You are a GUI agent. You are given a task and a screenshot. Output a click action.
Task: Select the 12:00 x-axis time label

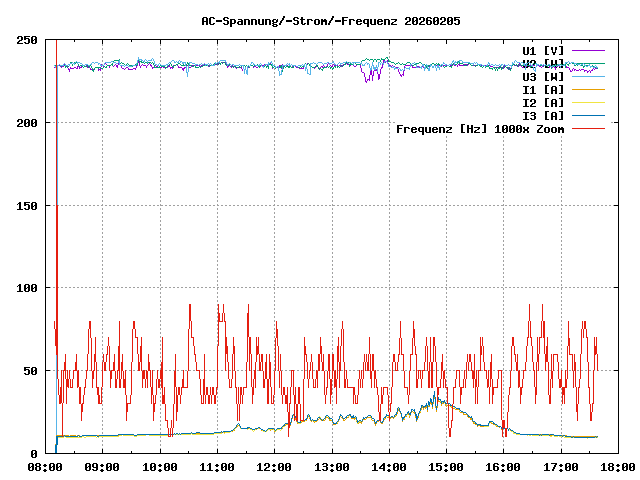pyautogui.click(x=274, y=467)
